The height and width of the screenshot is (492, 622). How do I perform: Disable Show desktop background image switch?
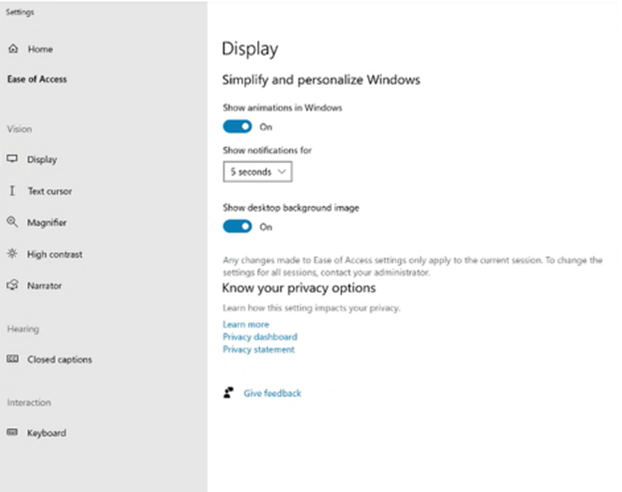point(237,227)
